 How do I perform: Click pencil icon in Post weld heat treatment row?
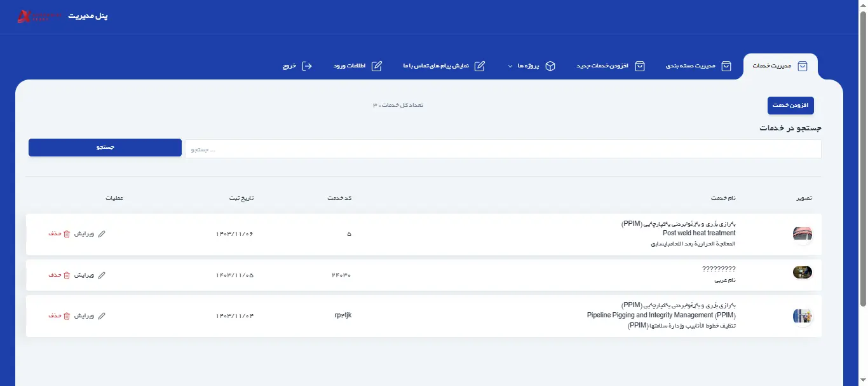tap(102, 234)
